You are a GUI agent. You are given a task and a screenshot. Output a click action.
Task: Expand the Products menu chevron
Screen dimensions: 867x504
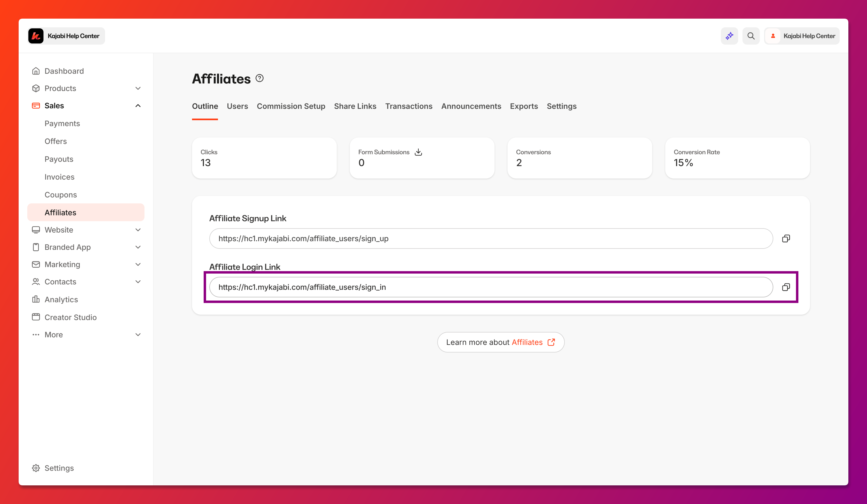(138, 88)
